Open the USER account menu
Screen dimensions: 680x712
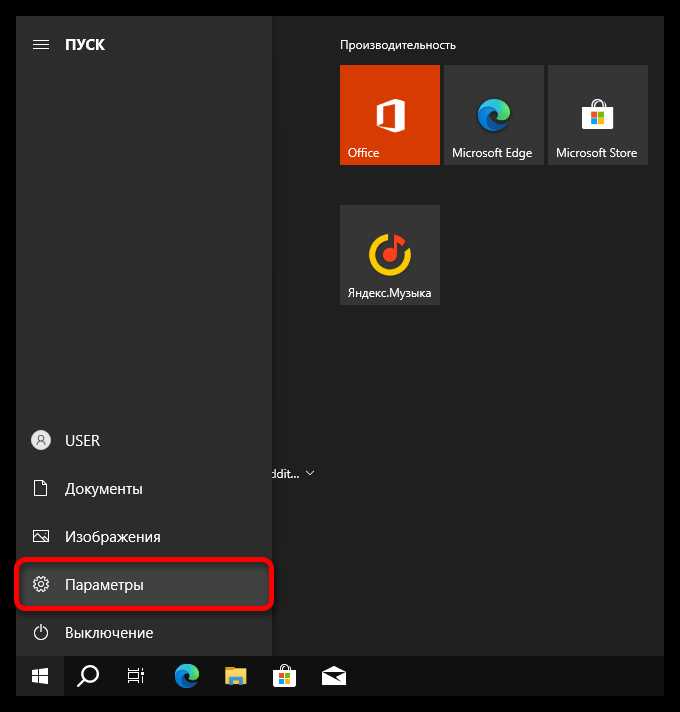[144, 440]
